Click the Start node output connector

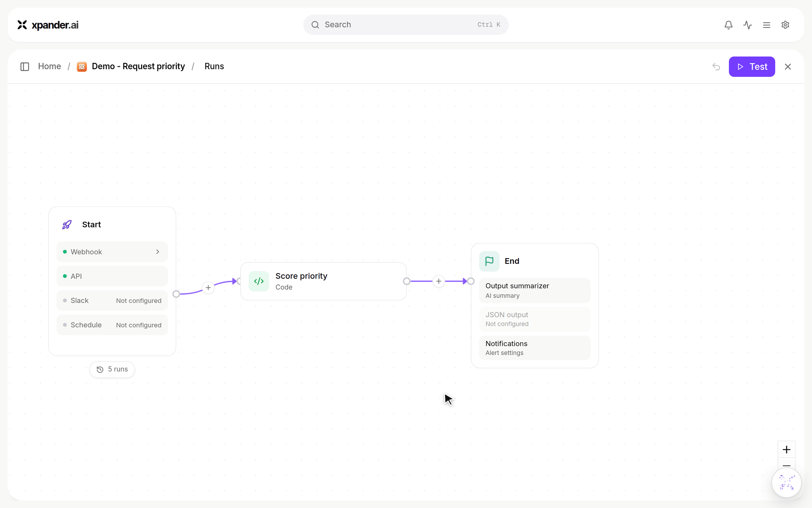[176, 294]
